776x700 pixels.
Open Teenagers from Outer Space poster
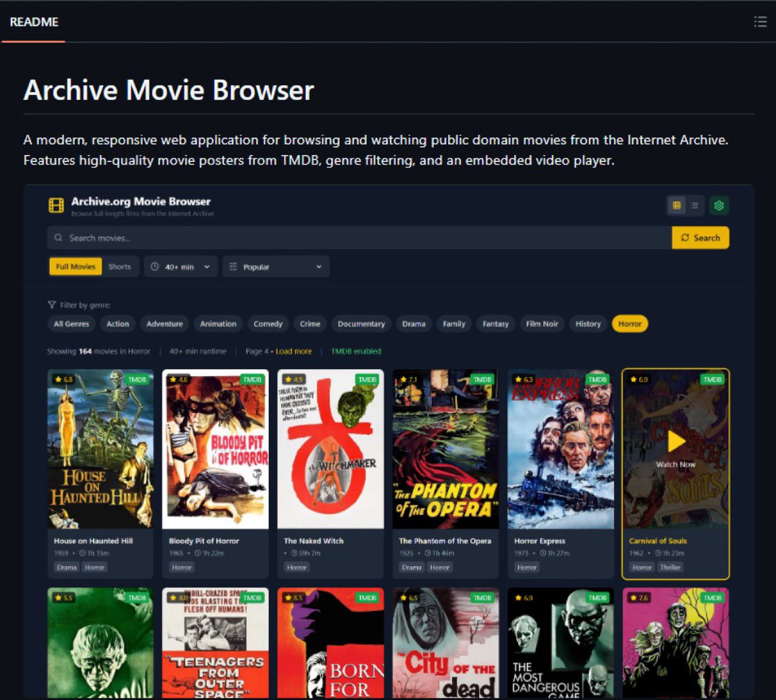click(215, 642)
